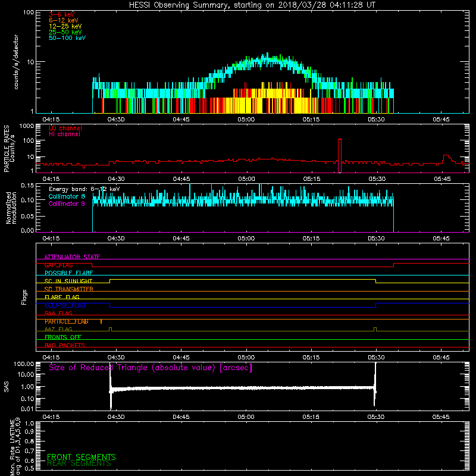476x476 pixels.
Task: Pick the 50-100 keV legend entry
Action: pyautogui.click(x=67, y=38)
